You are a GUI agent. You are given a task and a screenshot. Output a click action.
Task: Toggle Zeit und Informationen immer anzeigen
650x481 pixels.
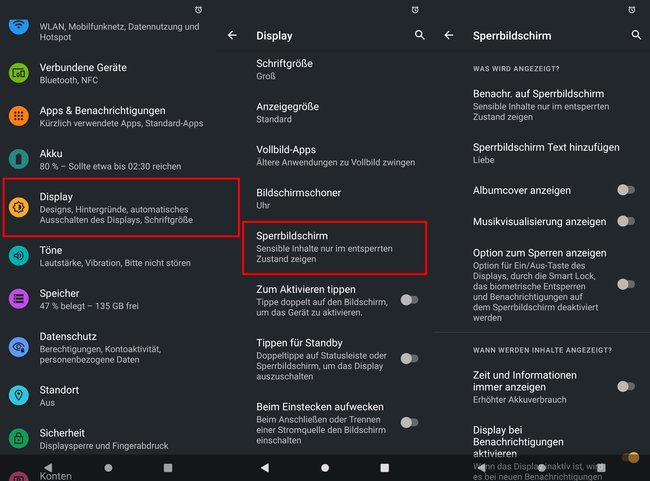626,386
